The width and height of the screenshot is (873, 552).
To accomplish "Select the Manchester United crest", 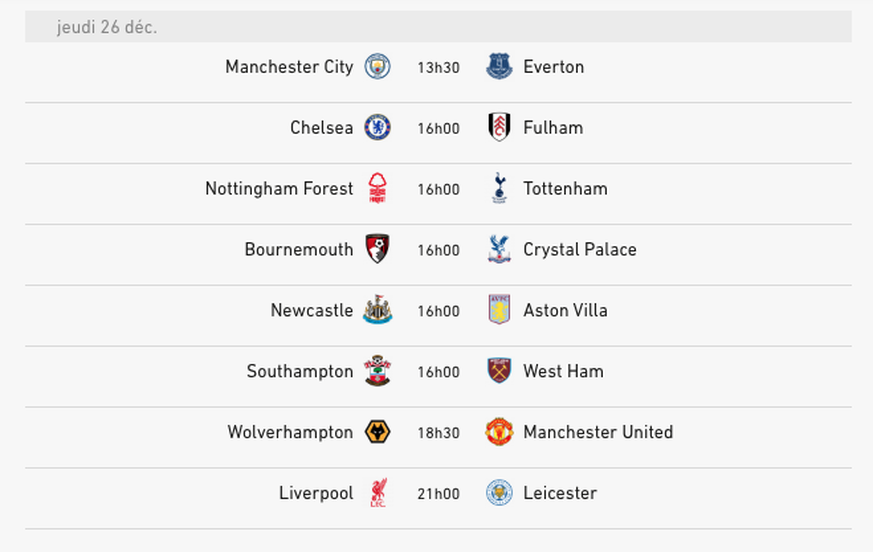I will 499,432.
